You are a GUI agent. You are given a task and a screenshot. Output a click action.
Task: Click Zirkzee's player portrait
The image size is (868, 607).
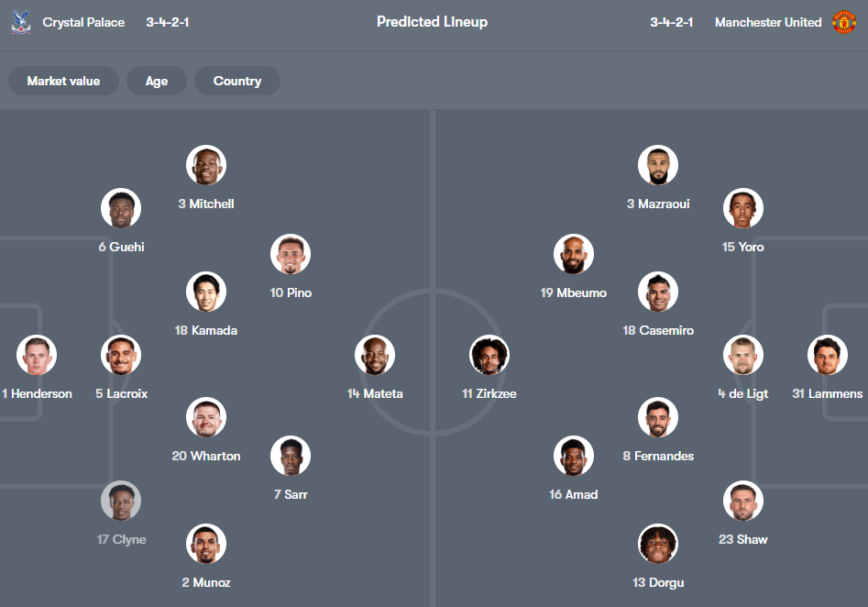(x=489, y=355)
